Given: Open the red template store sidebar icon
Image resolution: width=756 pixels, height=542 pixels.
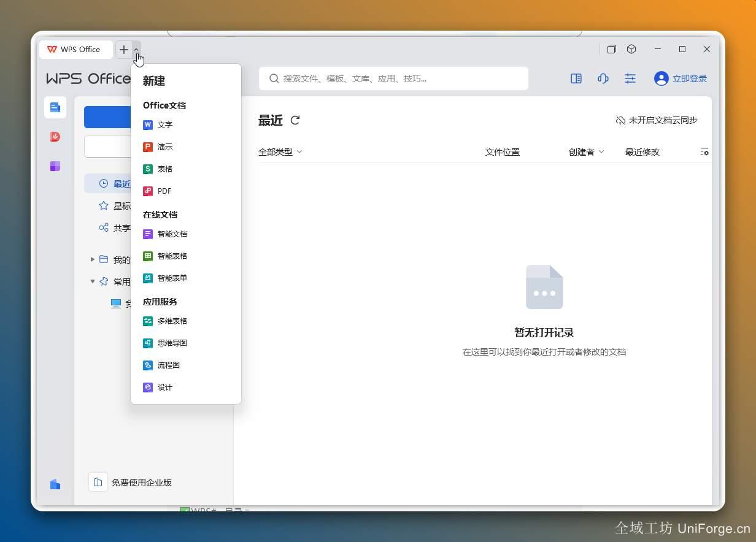Looking at the screenshot, I should [x=55, y=137].
